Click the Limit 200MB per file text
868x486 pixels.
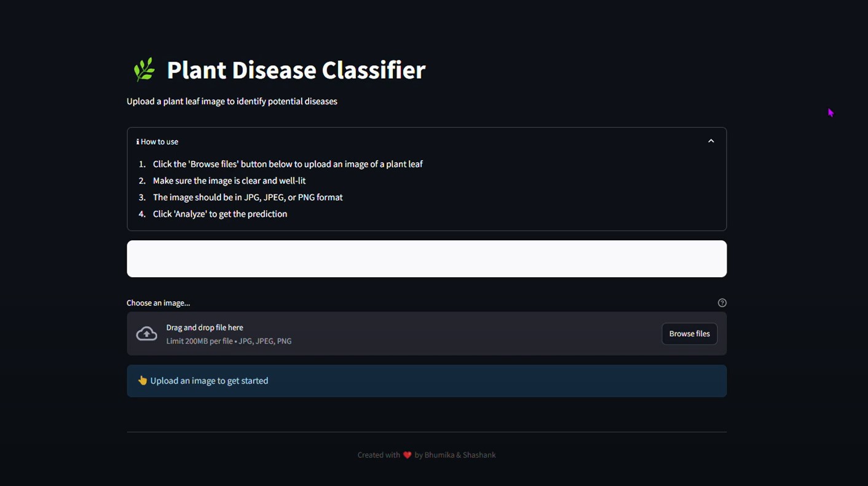(229, 341)
